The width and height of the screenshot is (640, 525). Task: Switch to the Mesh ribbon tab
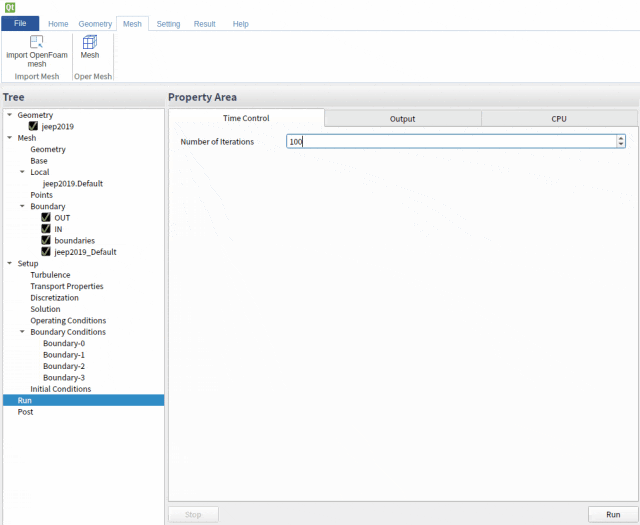coord(132,24)
